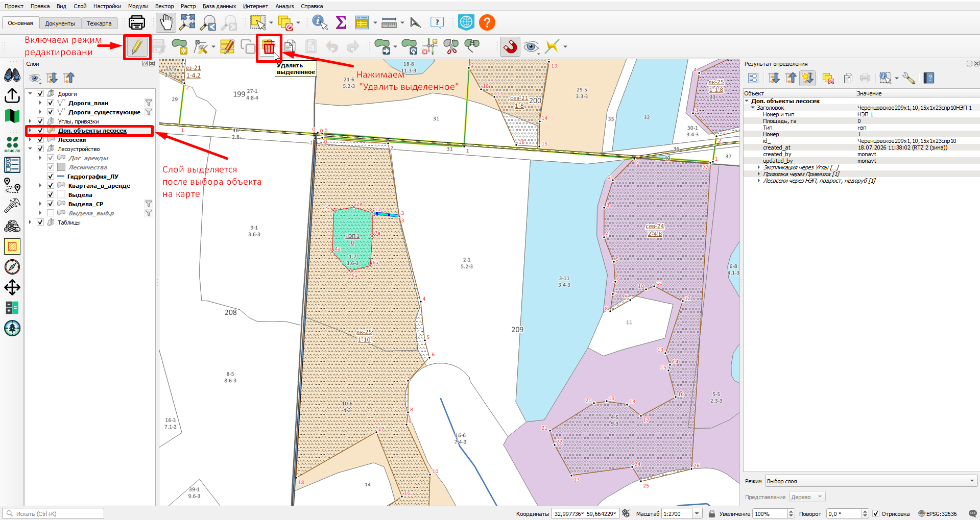Enable the Выдела_выб.р layer checkbox
980x520 pixels.
pos(51,213)
